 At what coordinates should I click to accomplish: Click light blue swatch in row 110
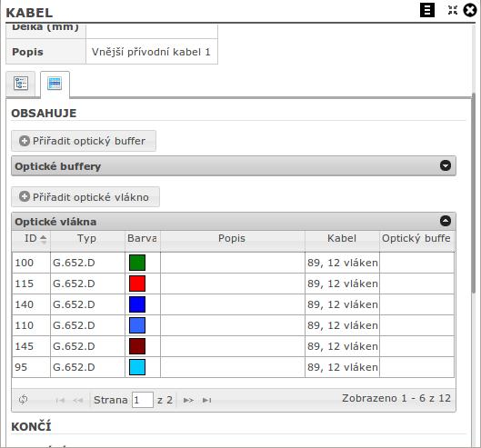(x=137, y=325)
